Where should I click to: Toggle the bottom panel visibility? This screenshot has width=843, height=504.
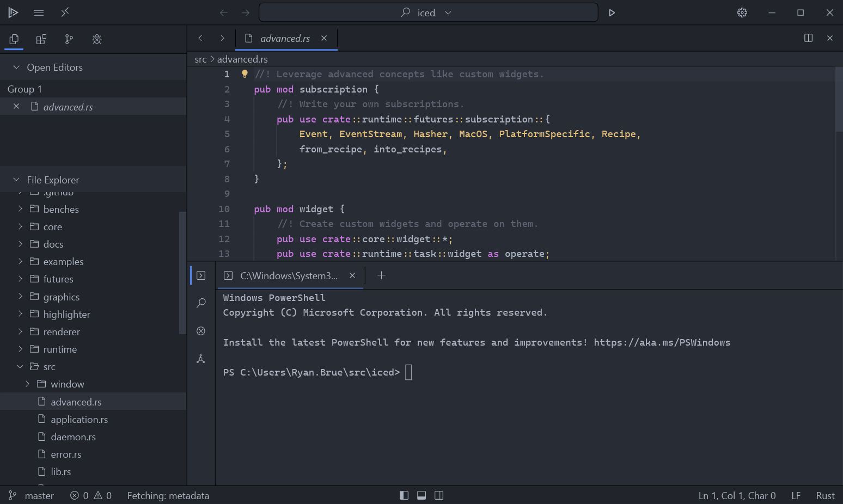tap(421, 495)
